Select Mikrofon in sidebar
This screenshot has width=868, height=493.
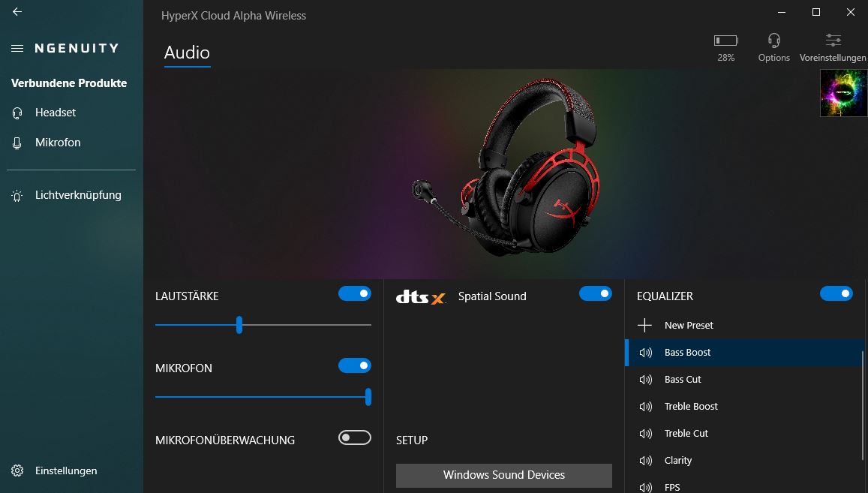click(57, 143)
